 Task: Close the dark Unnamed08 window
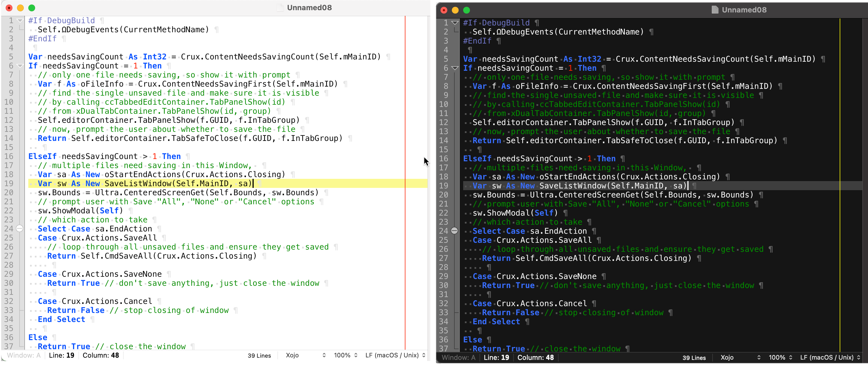point(444,10)
